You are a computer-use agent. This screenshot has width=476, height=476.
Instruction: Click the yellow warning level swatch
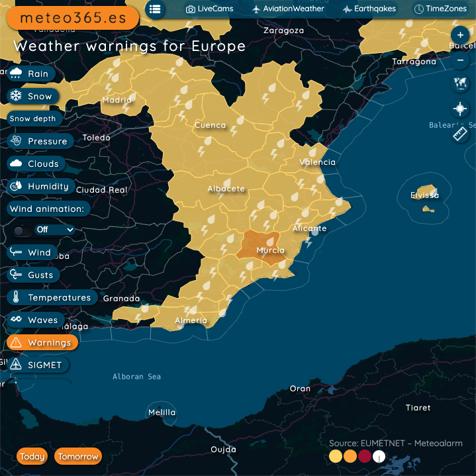point(336,456)
